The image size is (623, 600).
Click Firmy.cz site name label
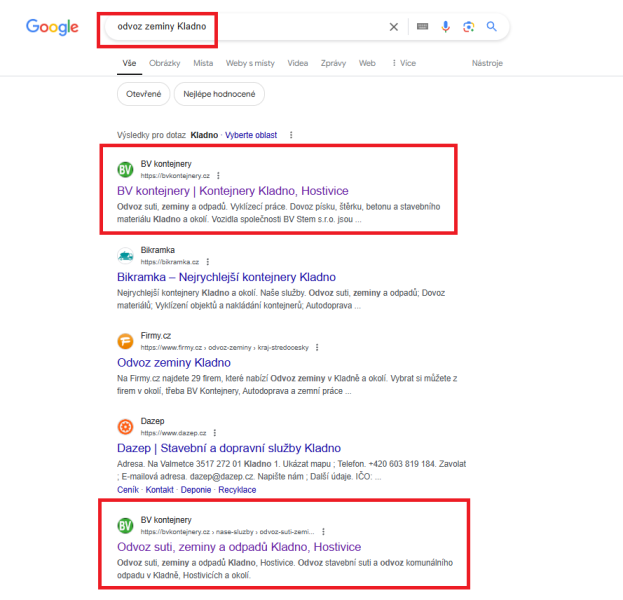tap(156, 336)
